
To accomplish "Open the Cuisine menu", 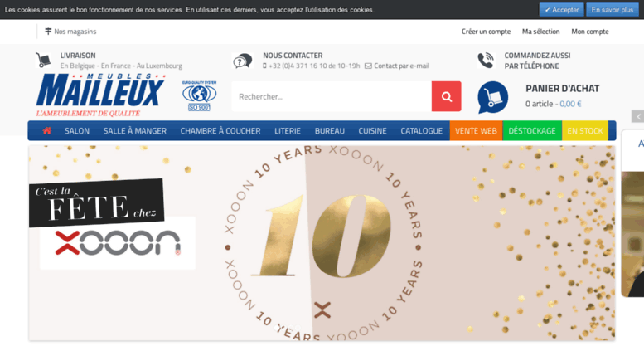I will [x=372, y=131].
